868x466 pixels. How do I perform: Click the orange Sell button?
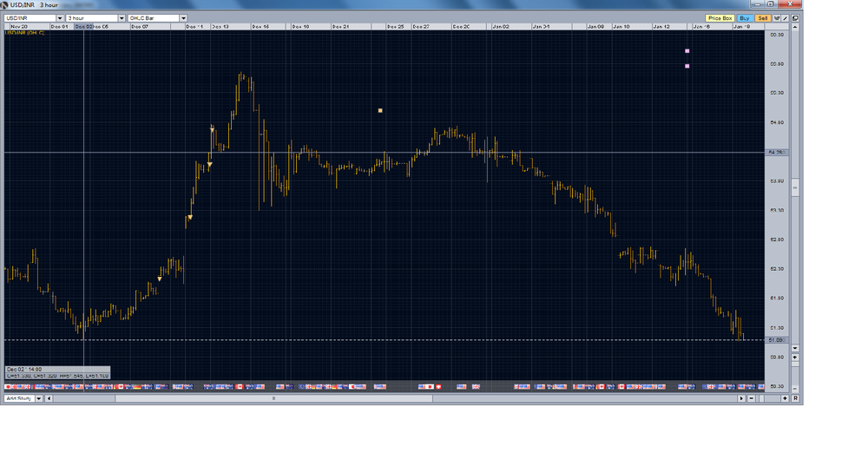763,18
